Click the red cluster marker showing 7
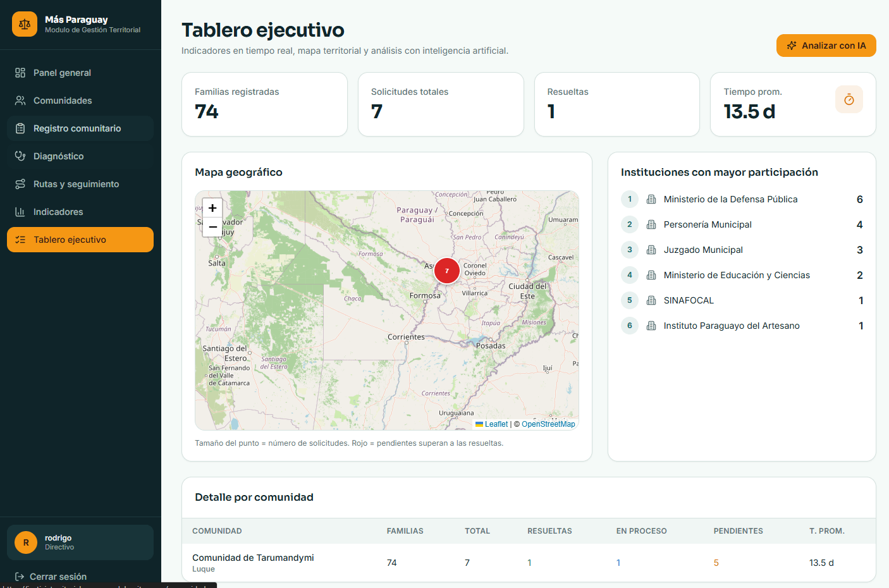This screenshot has width=889, height=588. click(447, 271)
